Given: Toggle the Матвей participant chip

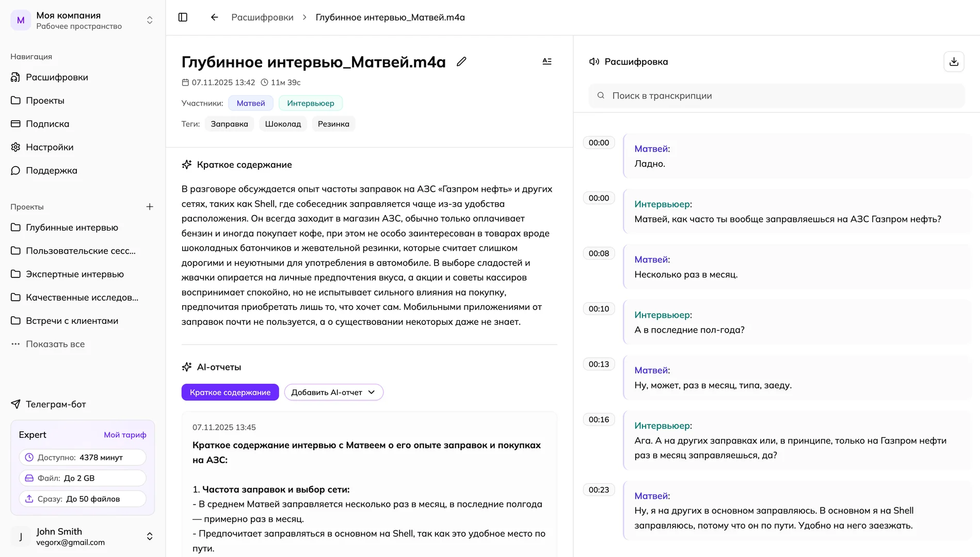Looking at the screenshot, I should coord(250,103).
